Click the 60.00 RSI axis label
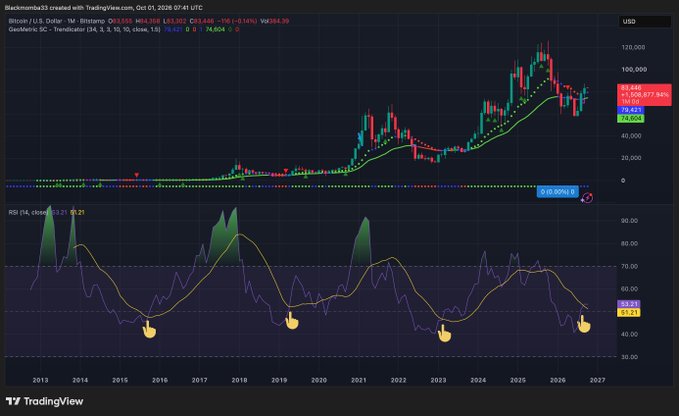 tap(629, 289)
